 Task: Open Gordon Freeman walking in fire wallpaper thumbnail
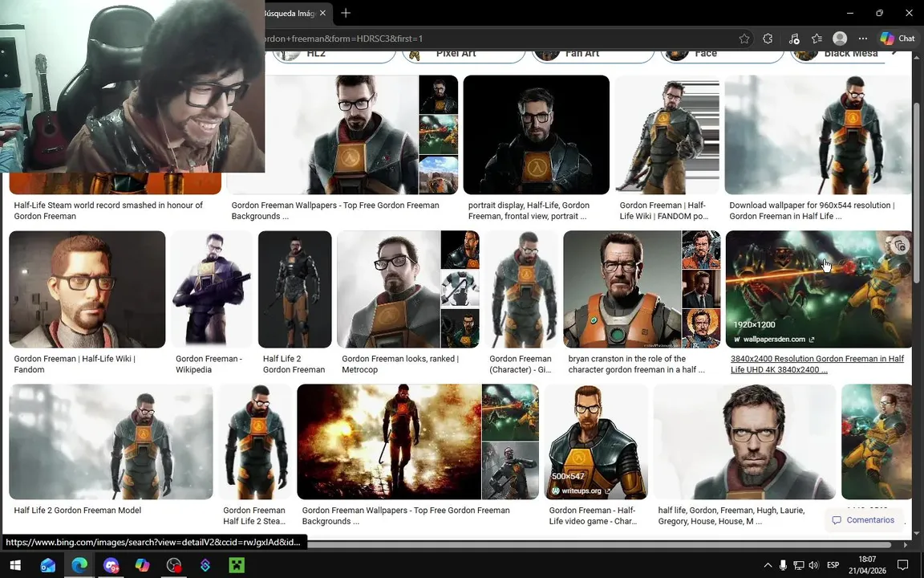click(389, 442)
